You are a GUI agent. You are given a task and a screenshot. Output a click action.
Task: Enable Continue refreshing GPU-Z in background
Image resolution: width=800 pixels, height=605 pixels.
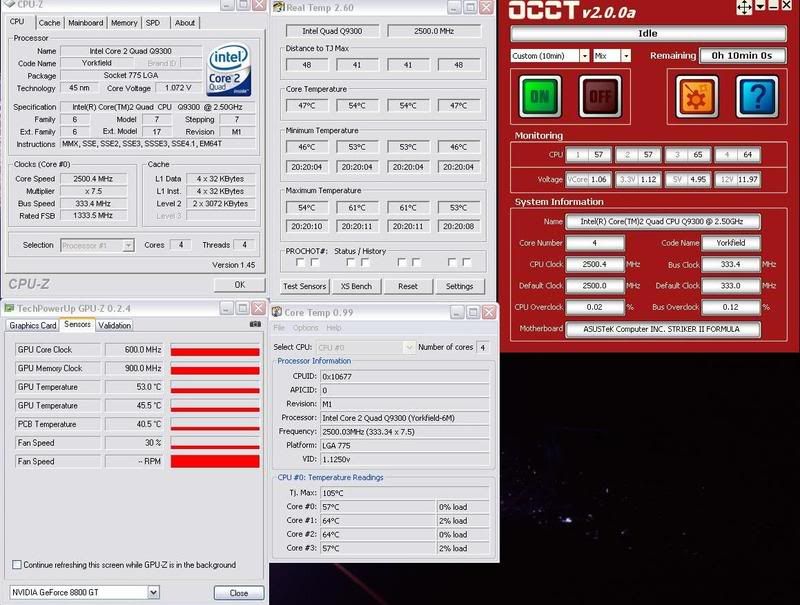pos(17,565)
